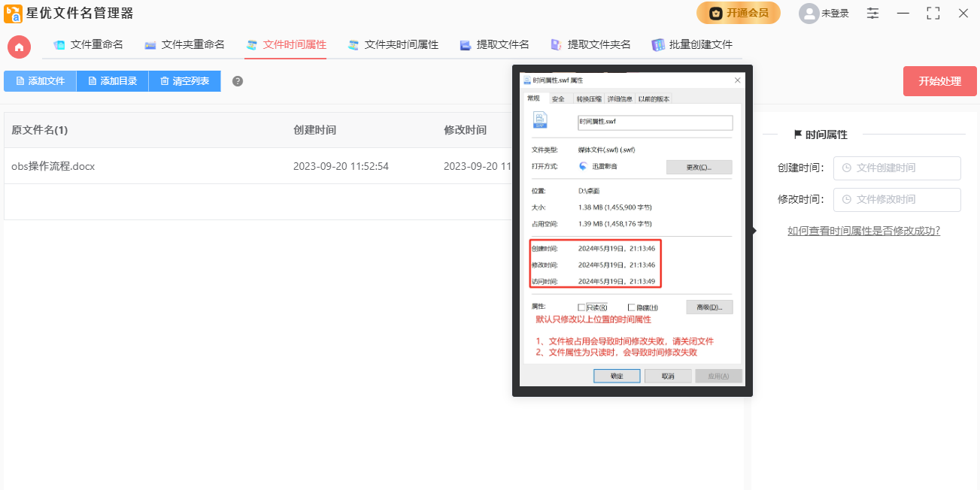This screenshot has height=490, width=980.
Task: Open the 如何查看时间属性是否修改成功 link
Action: [x=863, y=231]
